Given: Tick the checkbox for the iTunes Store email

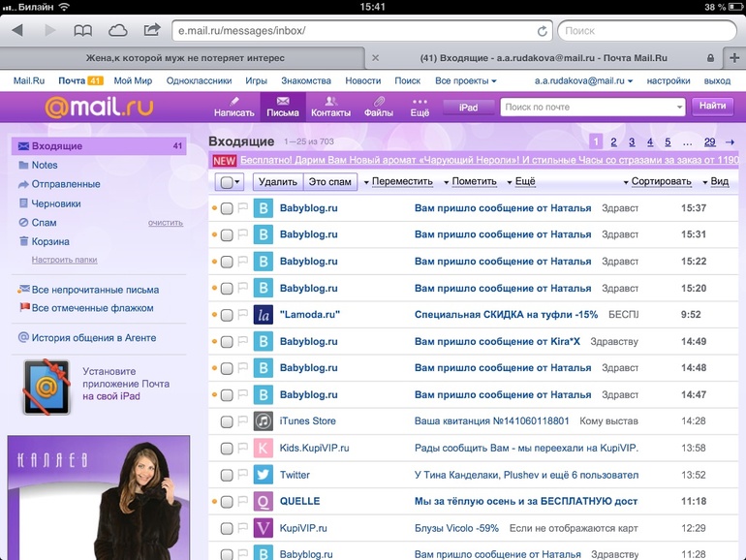Looking at the screenshot, I should (x=227, y=421).
